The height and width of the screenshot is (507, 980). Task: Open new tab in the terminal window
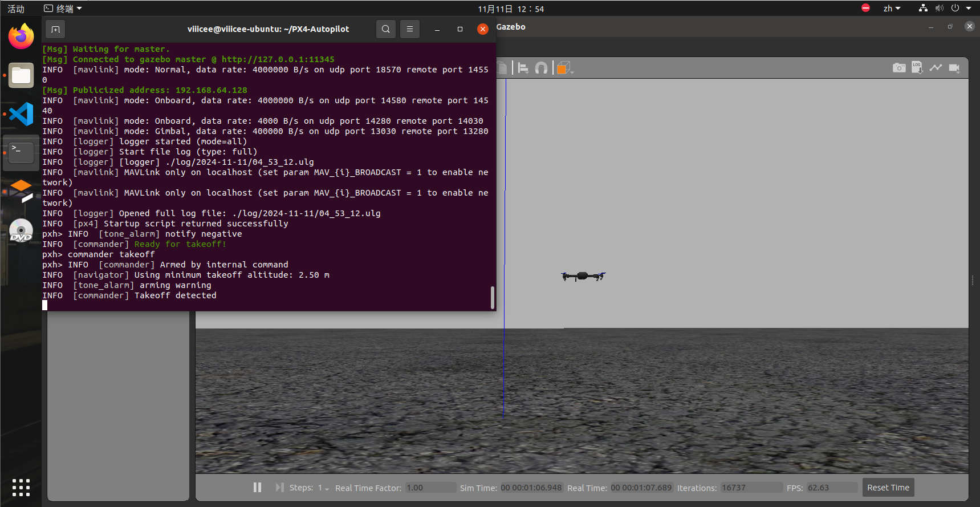(x=55, y=29)
